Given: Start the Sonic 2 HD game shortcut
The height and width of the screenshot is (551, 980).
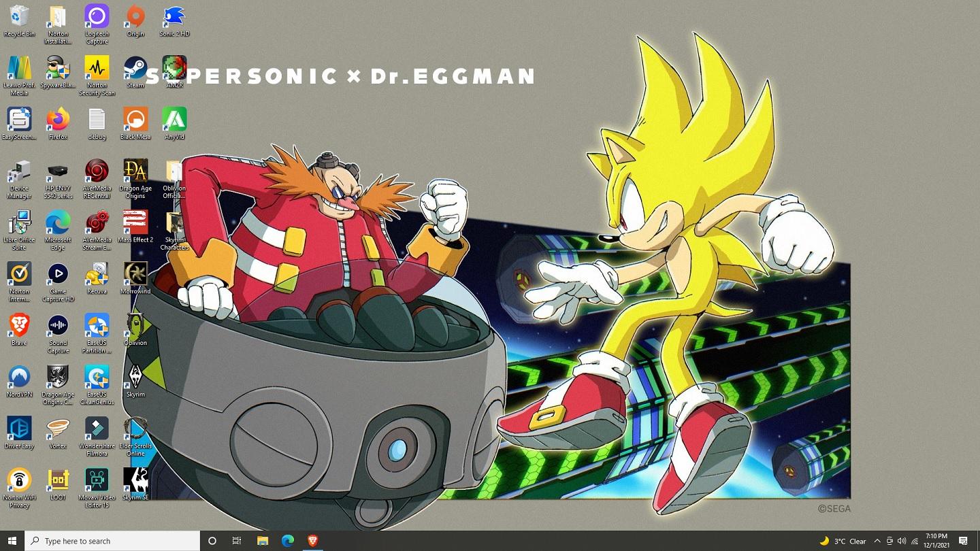Looking at the screenshot, I should coord(174,20).
